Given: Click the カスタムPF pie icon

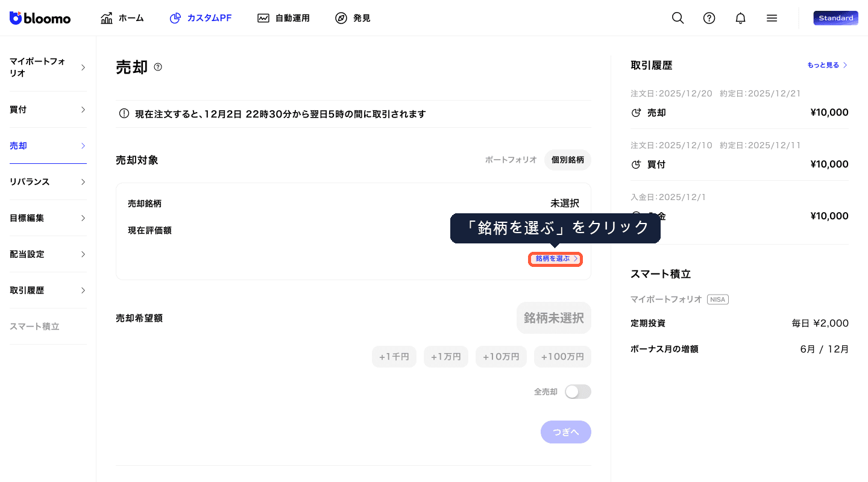Looking at the screenshot, I should click(x=175, y=18).
